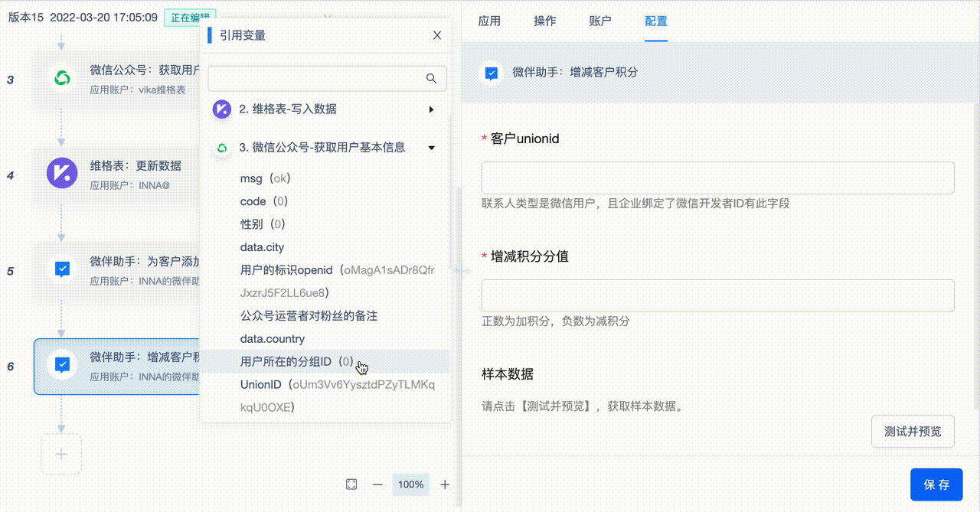The height and width of the screenshot is (512, 980).
Task: Select the 微信公众号 icon on step 3
Action: coord(61,79)
